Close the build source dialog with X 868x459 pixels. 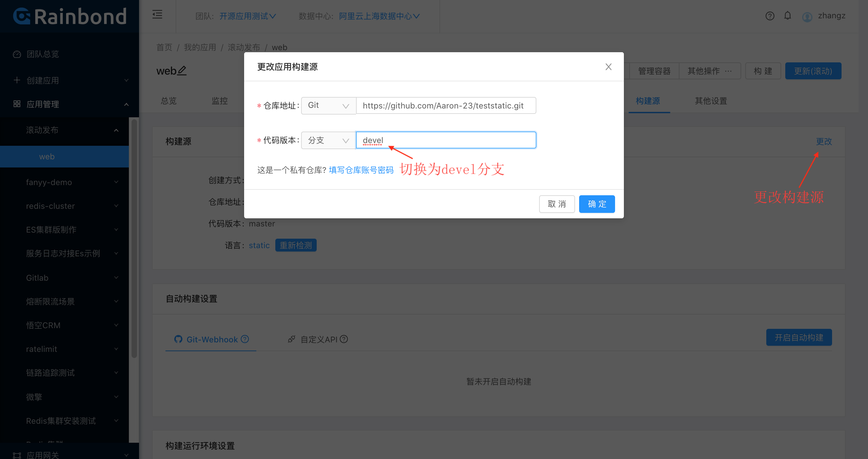point(609,67)
